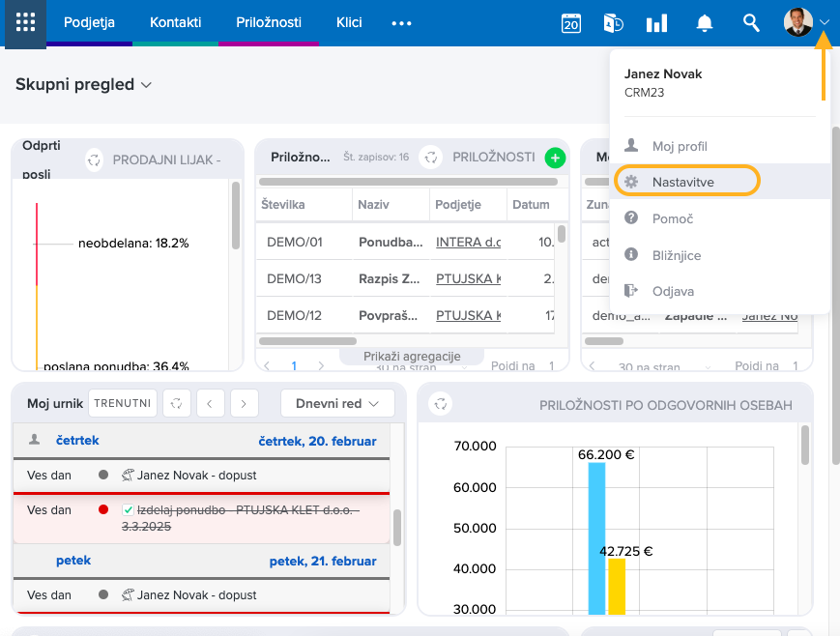Click the bar chart reports icon
840x636 pixels.
[656, 23]
